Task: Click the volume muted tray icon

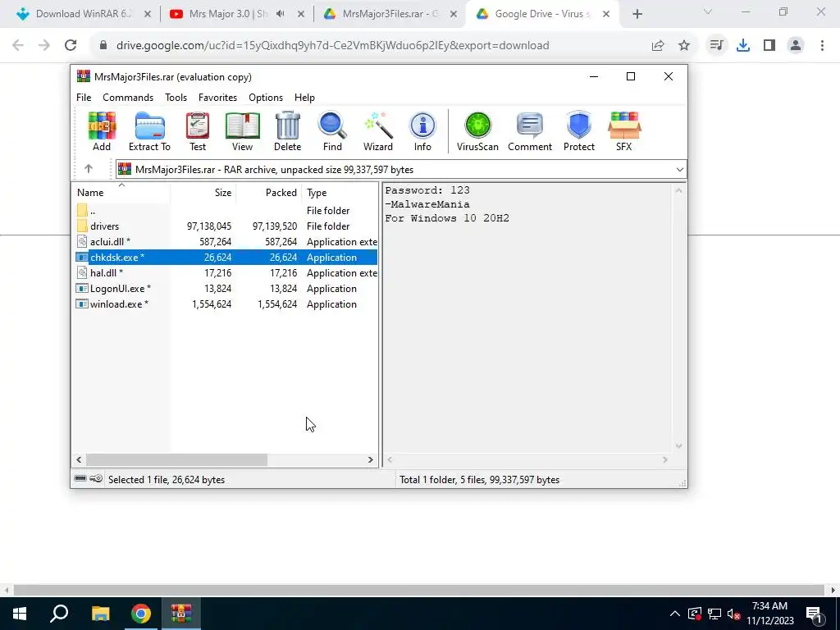Action: tap(733, 614)
